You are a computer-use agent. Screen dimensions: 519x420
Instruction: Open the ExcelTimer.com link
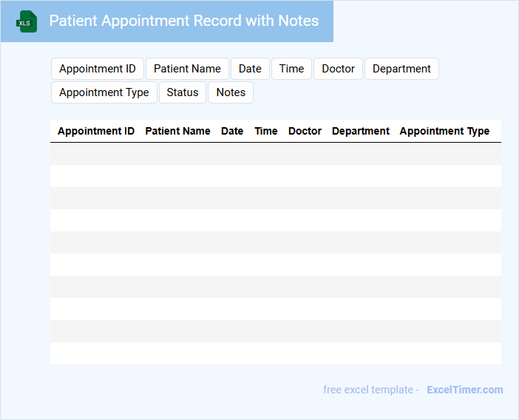point(464,390)
